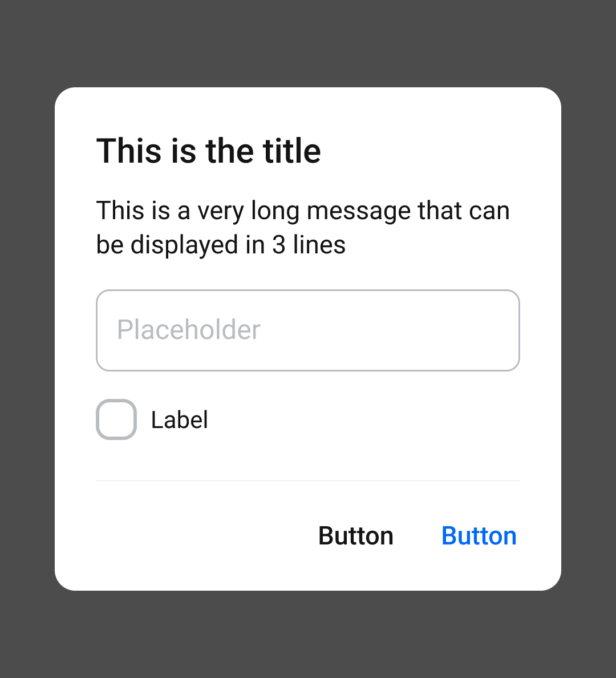
Task: Click the gray Placeholder hint text
Action: [189, 330]
